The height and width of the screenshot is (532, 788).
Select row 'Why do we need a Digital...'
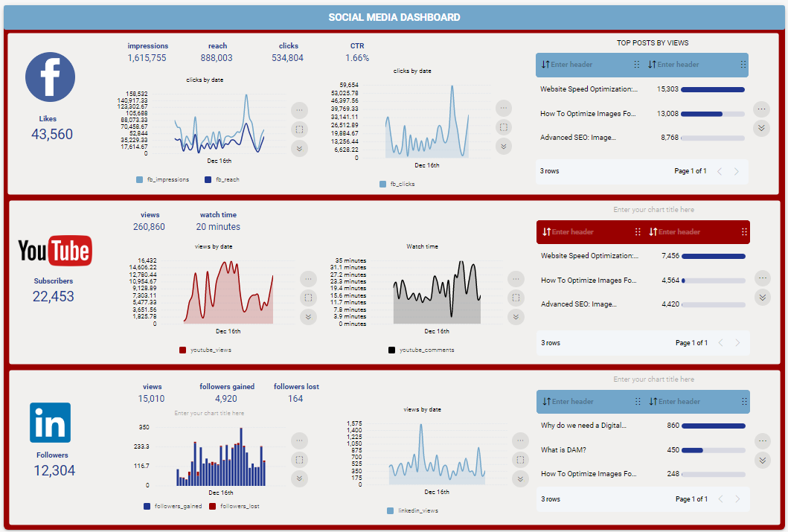coord(643,425)
